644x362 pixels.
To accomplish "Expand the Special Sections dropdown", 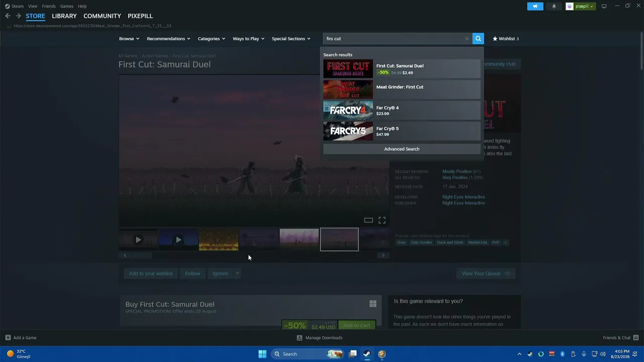I will tap(291, 39).
